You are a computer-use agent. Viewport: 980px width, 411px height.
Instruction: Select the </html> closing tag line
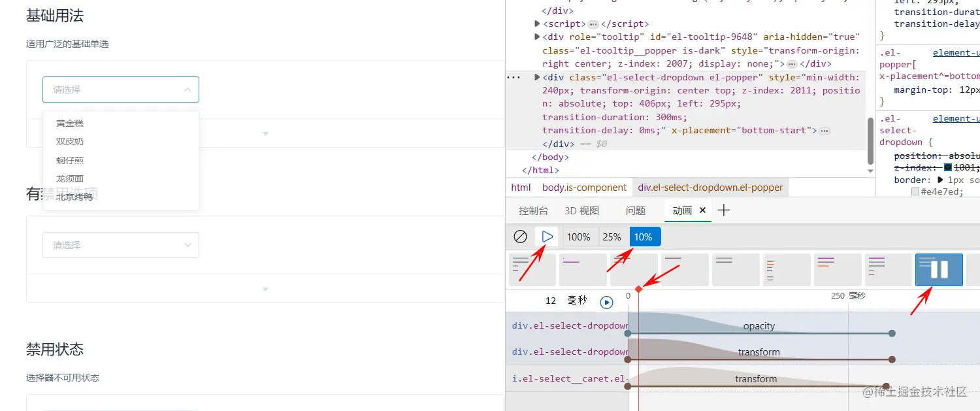pos(541,170)
